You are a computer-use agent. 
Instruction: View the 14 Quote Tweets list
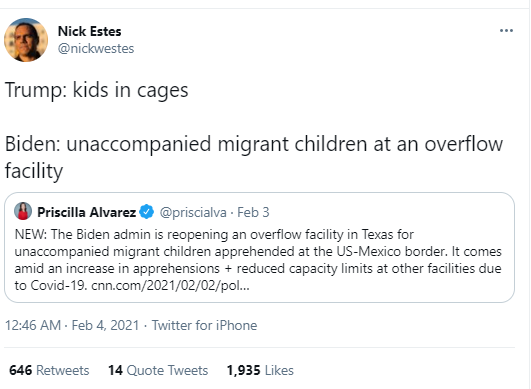[x=158, y=370]
